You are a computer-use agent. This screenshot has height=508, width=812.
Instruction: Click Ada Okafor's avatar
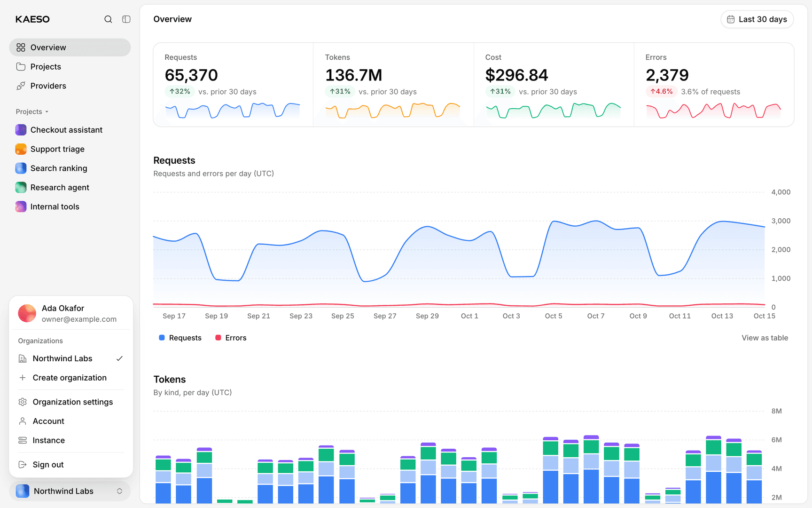[27, 313]
